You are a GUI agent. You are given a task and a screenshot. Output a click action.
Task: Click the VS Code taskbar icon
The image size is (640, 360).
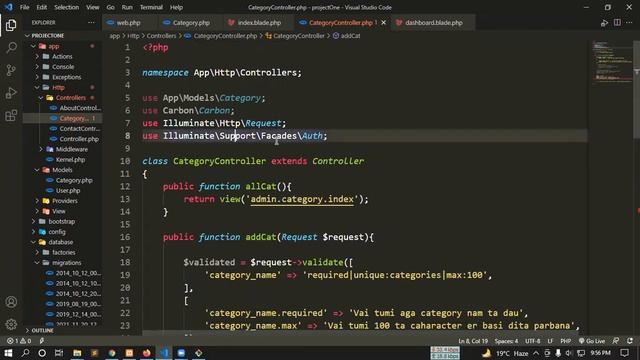coord(164,353)
